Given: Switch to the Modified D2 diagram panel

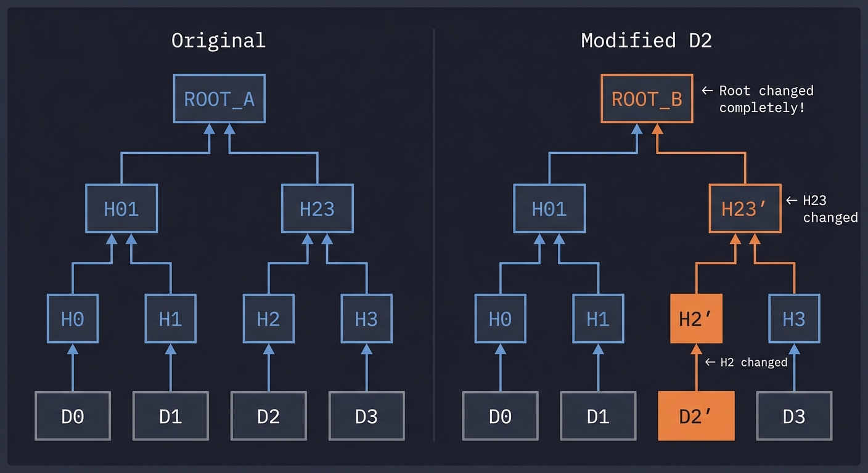Looking at the screenshot, I should [x=646, y=41].
